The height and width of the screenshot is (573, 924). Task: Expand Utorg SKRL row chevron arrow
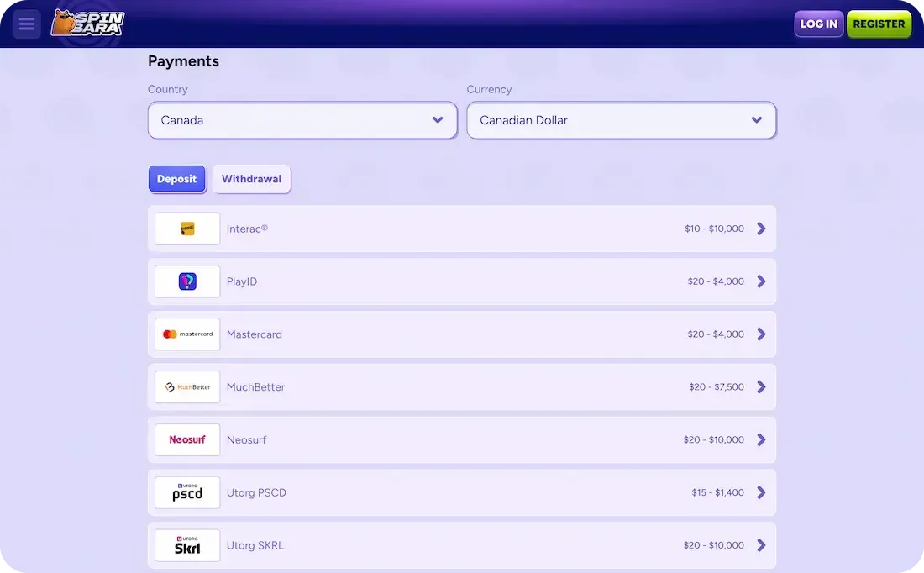click(x=761, y=545)
